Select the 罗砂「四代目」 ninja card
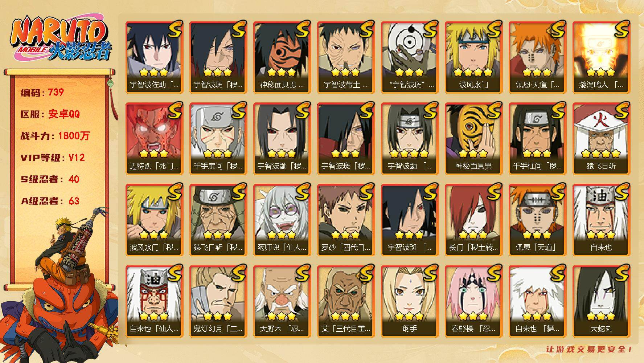The height and width of the screenshot is (363, 644). tap(346, 220)
